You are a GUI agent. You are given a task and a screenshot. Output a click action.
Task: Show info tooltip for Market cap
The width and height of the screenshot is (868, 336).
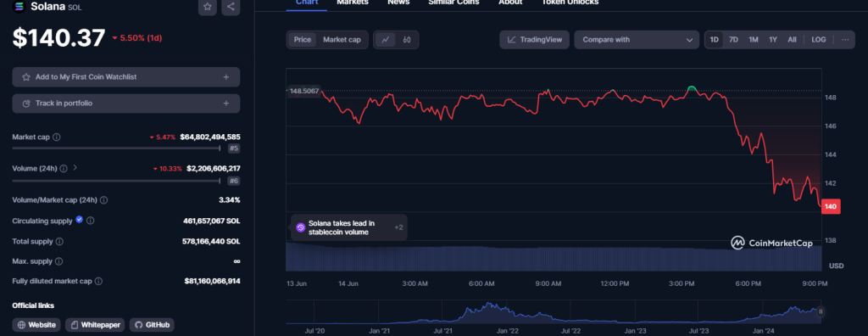click(x=57, y=137)
